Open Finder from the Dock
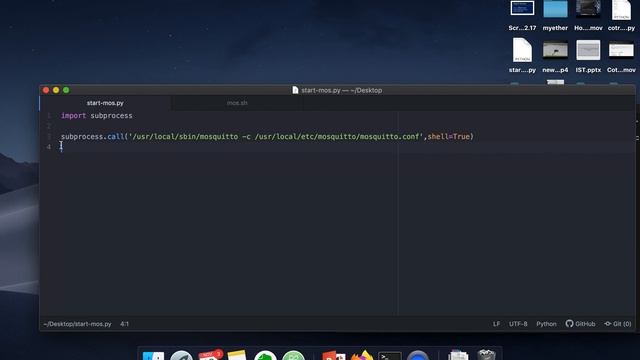640x360 pixels. (153, 355)
